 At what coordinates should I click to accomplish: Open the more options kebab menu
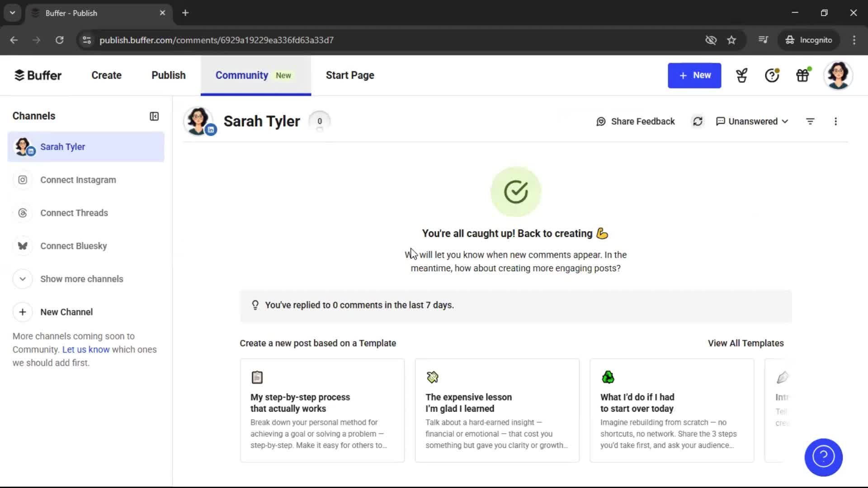[835, 121]
